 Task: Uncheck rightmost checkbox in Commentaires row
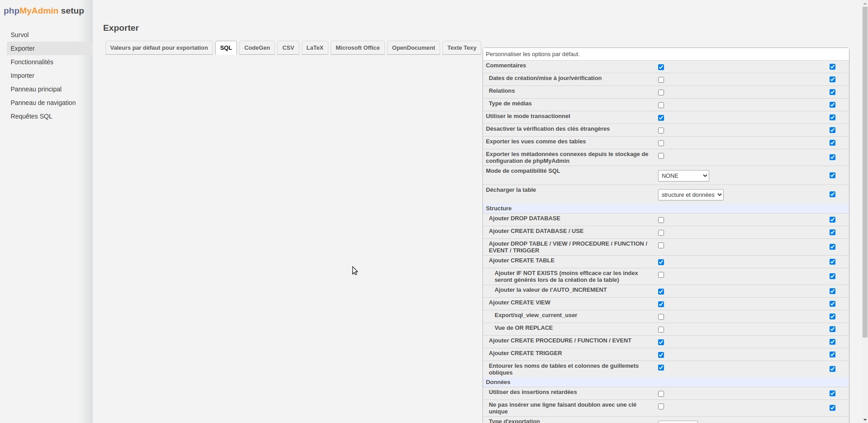(832, 67)
